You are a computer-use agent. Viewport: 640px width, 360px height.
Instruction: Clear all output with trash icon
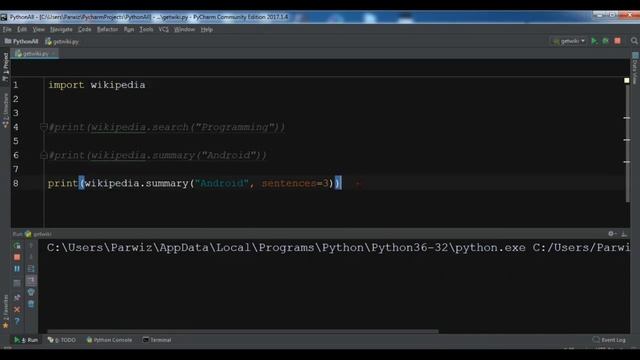pos(31,304)
